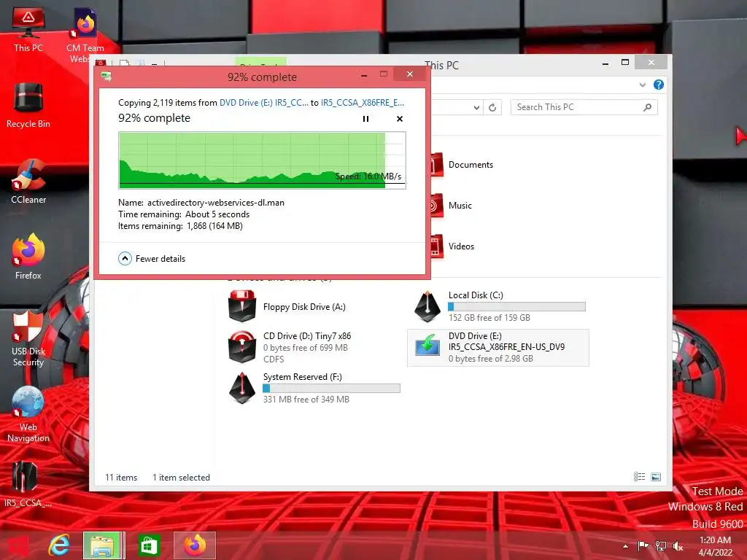This screenshot has height=560, width=747.
Task: Open CM Team Website desktop shortcut
Action: tap(85, 36)
